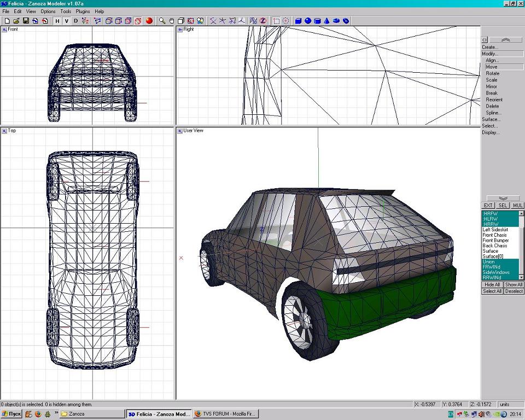Create a blue cone primitive
The width and height of the screenshot is (525, 420).
326,21
